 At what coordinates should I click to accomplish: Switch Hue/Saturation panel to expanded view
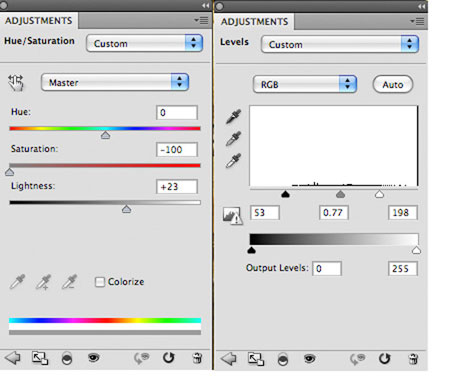pyautogui.click(x=40, y=358)
